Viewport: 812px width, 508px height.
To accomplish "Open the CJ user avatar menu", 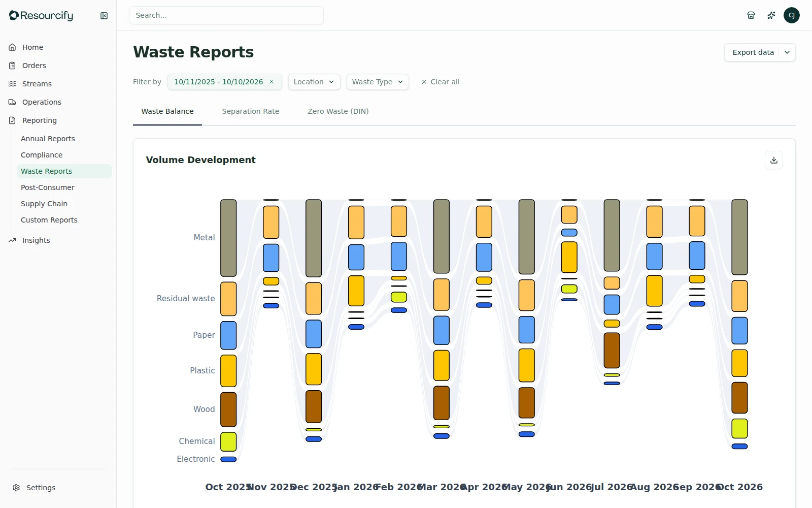I will coord(792,15).
